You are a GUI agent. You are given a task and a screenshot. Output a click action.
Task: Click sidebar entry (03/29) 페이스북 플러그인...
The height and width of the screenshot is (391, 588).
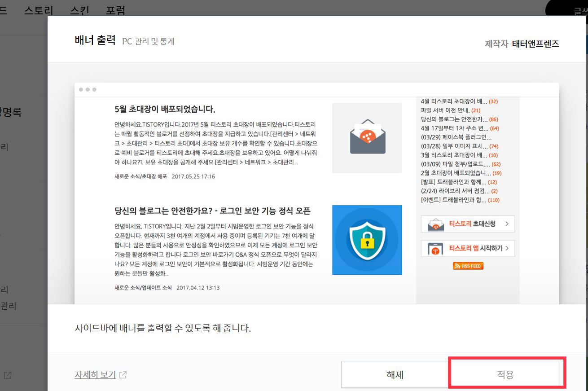(x=456, y=137)
